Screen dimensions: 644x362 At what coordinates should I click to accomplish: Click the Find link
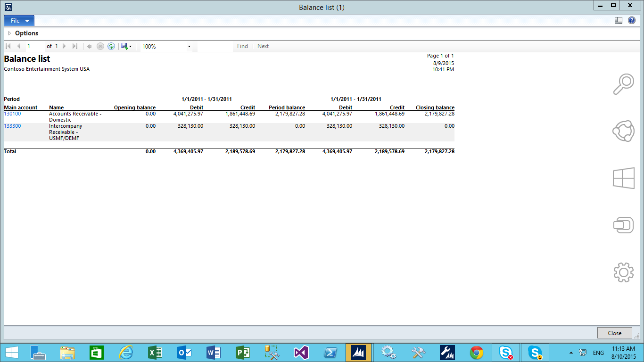coord(242,46)
